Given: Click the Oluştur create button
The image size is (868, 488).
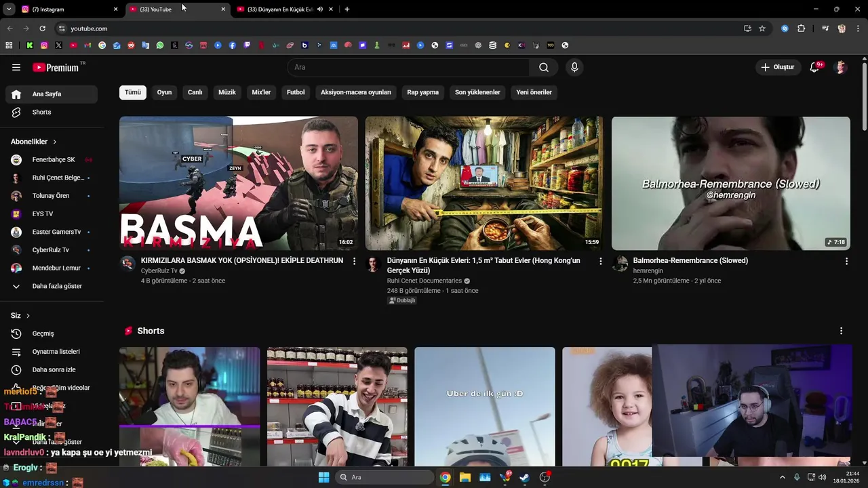Looking at the screenshot, I should click(x=778, y=67).
